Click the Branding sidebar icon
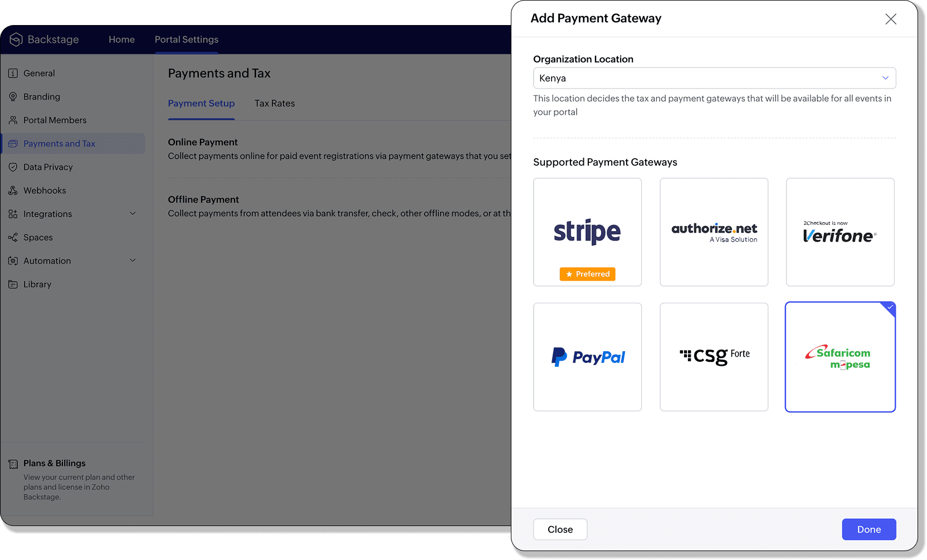The height and width of the screenshot is (560, 927). pos(13,97)
